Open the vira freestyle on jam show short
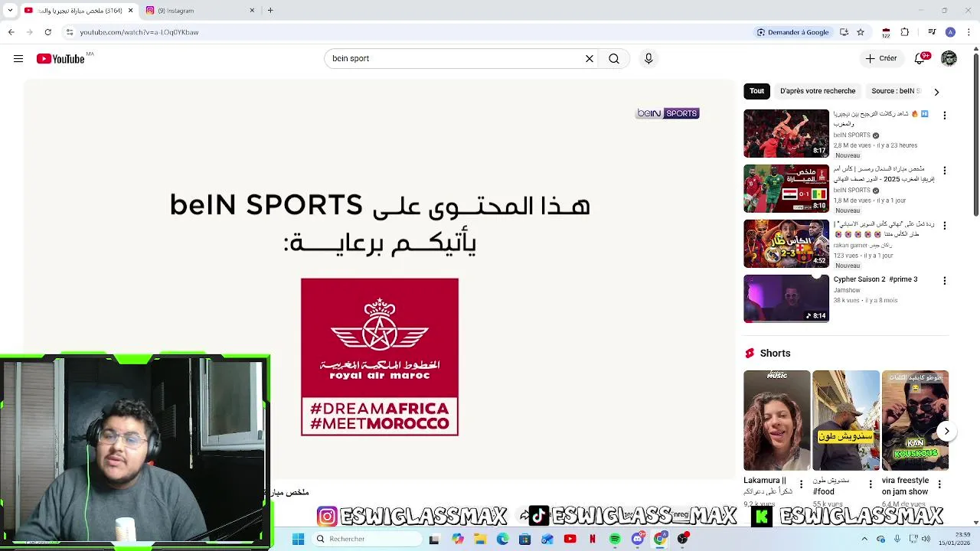The width and height of the screenshot is (980, 551). point(915,420)
